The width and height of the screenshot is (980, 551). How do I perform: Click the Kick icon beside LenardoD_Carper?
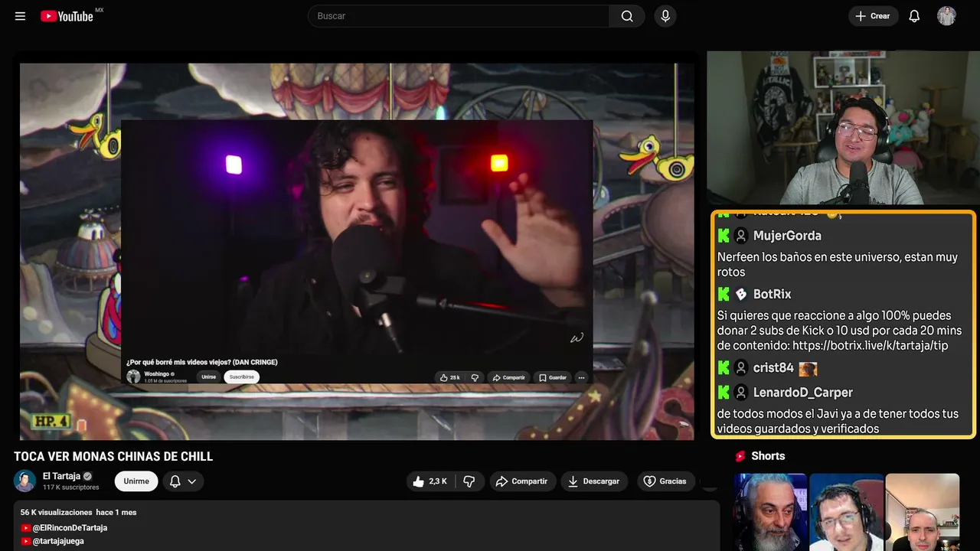tap(724, 393)
